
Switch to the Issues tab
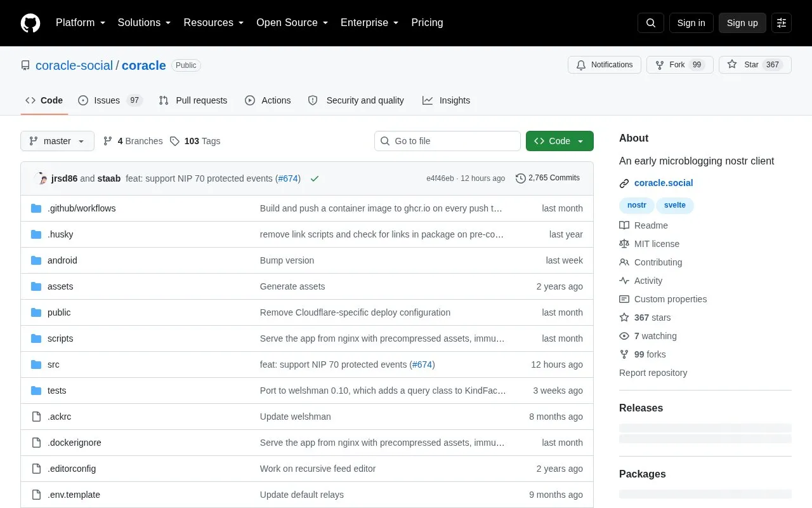(110, 100)
